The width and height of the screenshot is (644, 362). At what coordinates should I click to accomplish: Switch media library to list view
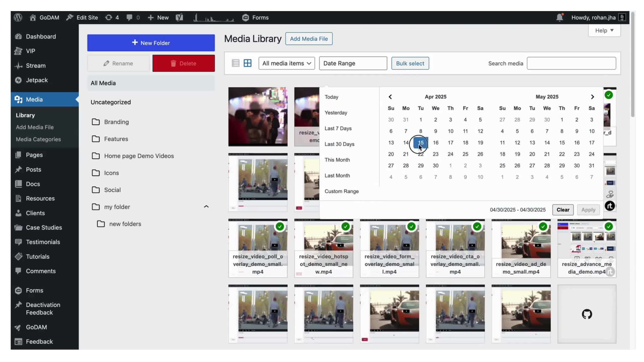pyautogui.click(x=235, y=63)
